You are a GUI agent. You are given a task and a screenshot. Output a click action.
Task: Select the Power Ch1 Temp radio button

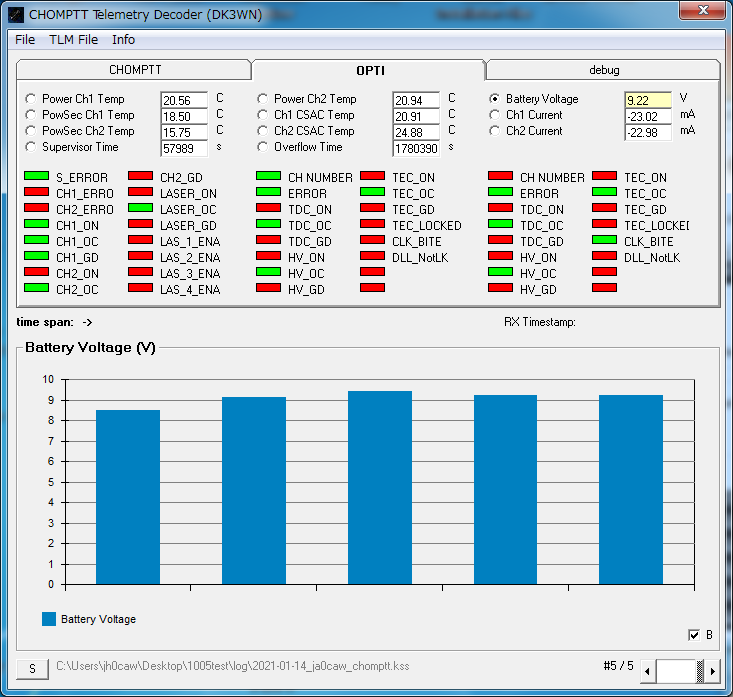click(30, 99)
